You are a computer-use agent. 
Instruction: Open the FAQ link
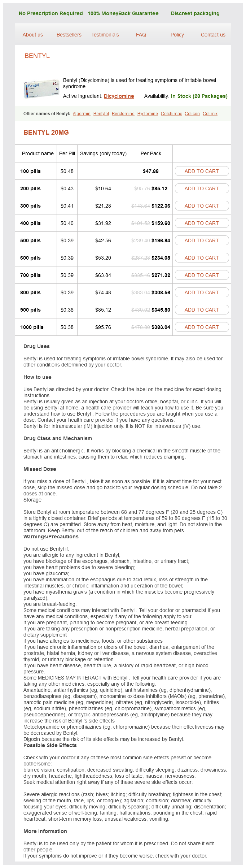141,35
